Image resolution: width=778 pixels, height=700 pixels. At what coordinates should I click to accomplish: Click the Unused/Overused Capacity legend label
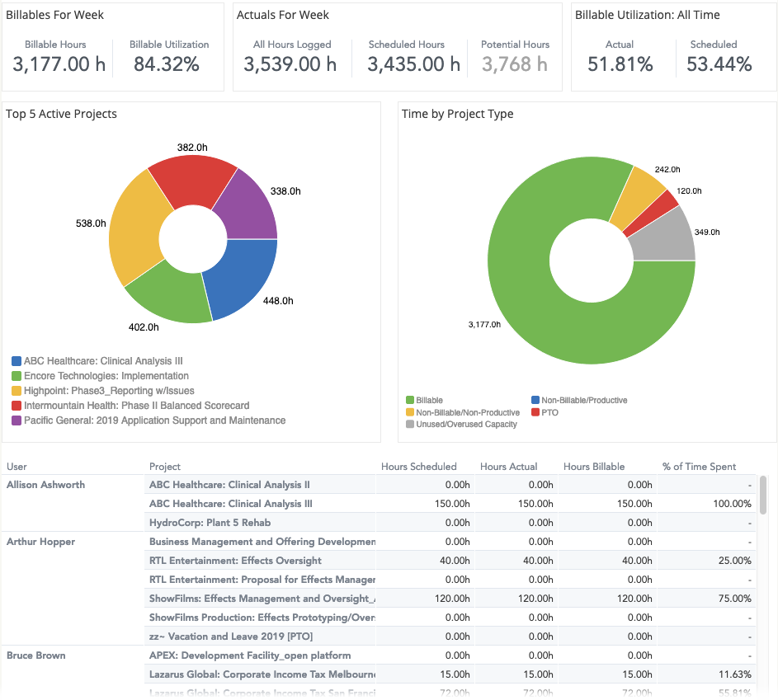pos(466,425)
